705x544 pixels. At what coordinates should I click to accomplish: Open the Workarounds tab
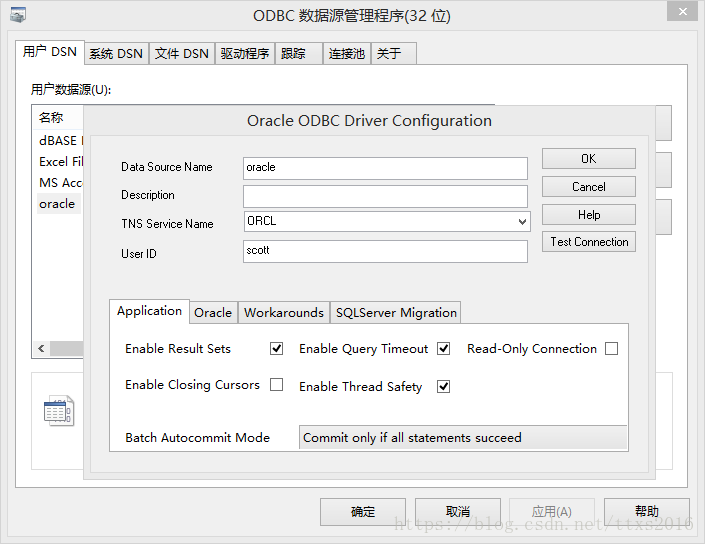click(284, 312)
